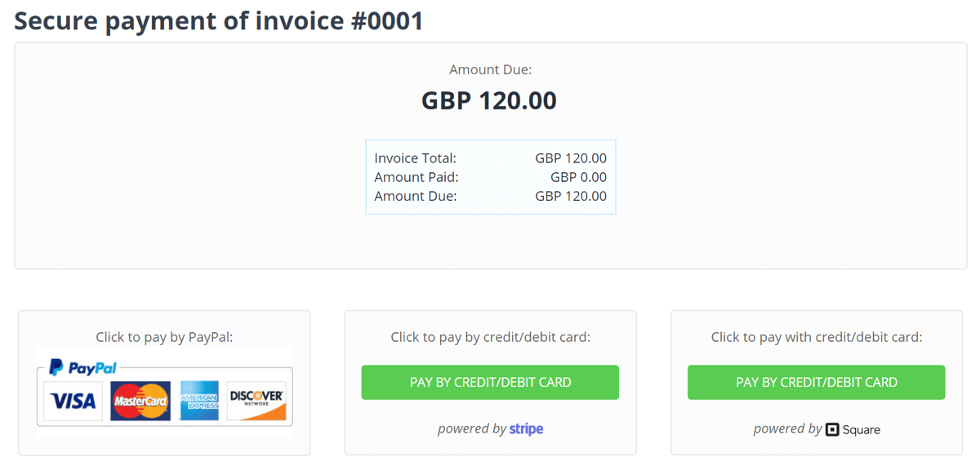980x470 pixels.
Task: Click the PayPal logo
Action: pyautogui.click(x=82, y=367)
